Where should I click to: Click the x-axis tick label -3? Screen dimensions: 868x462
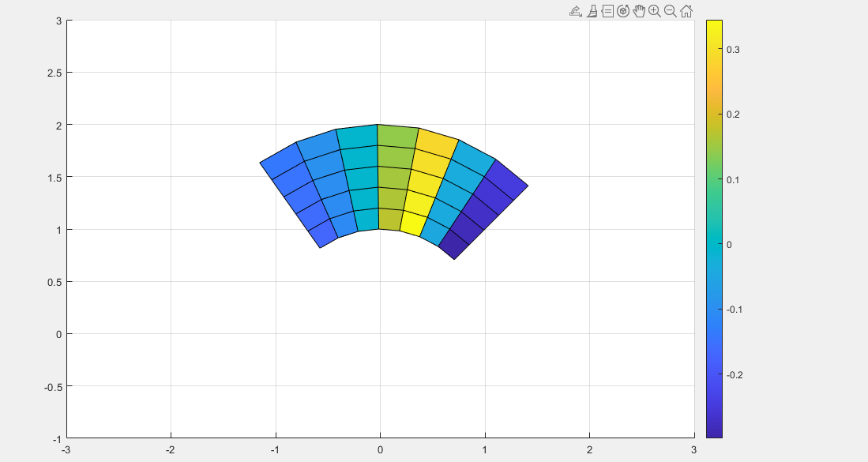tap(66, 450)
